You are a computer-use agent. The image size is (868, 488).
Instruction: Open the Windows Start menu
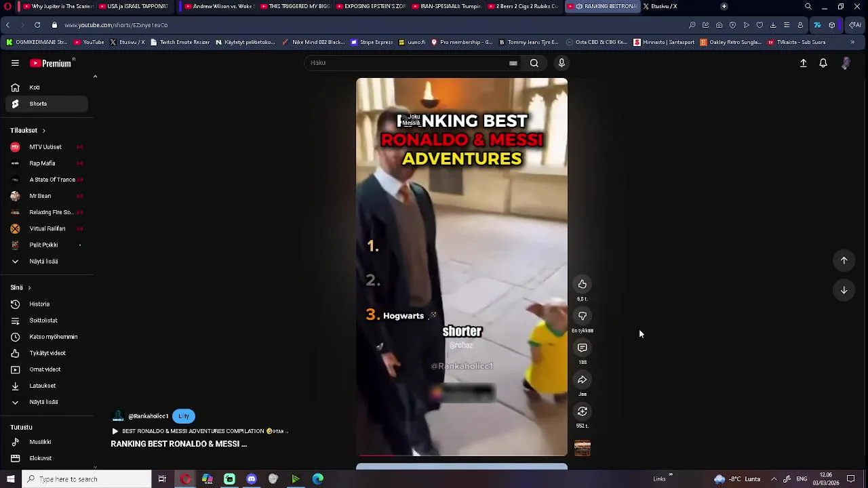point(10,479)
